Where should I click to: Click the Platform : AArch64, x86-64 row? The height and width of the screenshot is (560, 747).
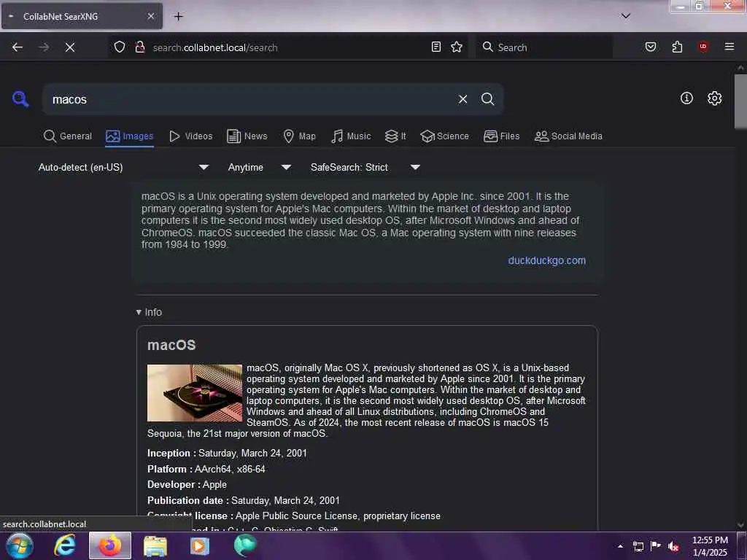coord(206,469)
